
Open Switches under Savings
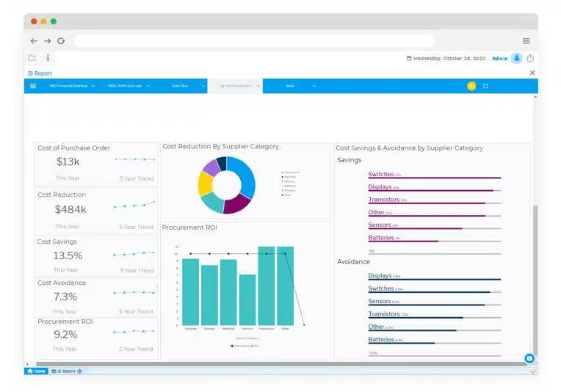[x=381, y=174]
